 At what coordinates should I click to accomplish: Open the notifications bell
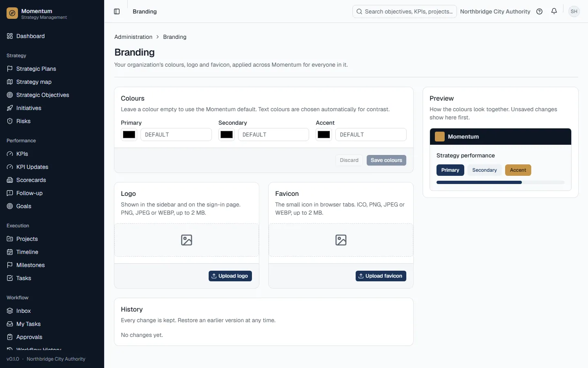point(554,11)
